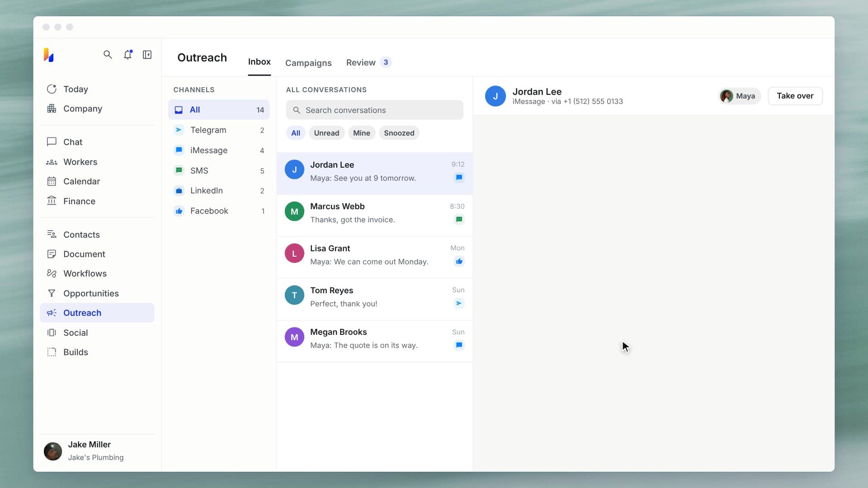Open Jake Miller account profile
The height and width of the screenshot is (488, 868).
click(x=97, y=451)
